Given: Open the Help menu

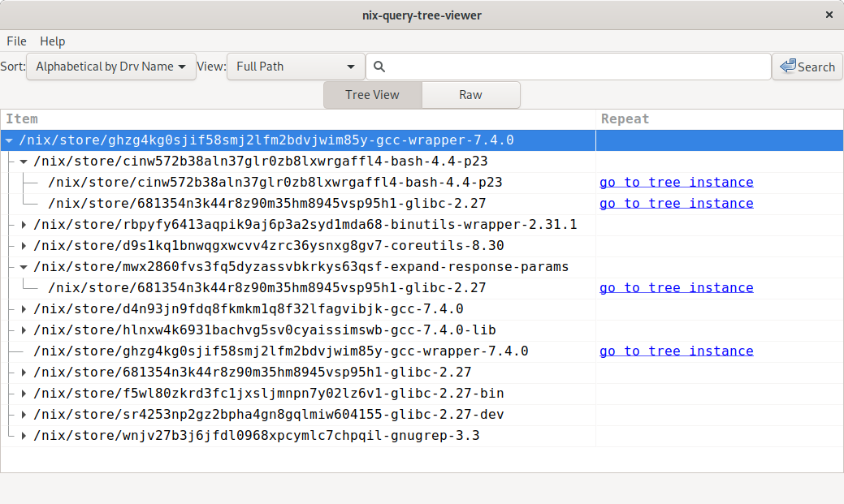Looking at the screenshot, I should 52,41.
